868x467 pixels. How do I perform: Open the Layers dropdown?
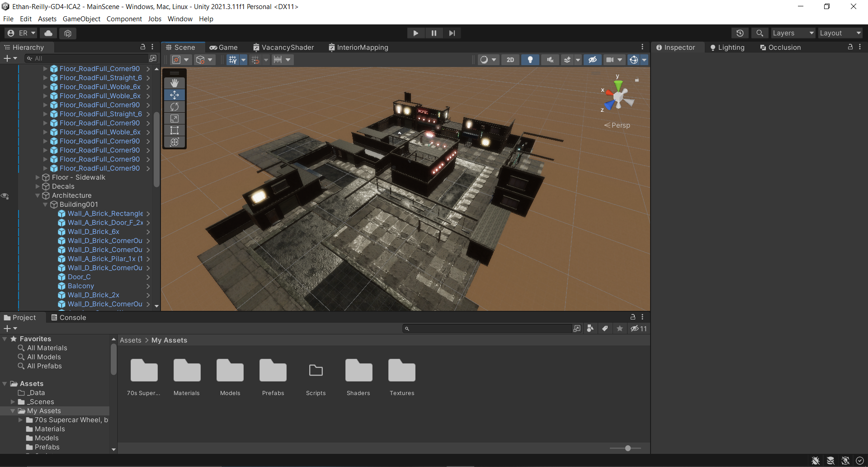793,33
